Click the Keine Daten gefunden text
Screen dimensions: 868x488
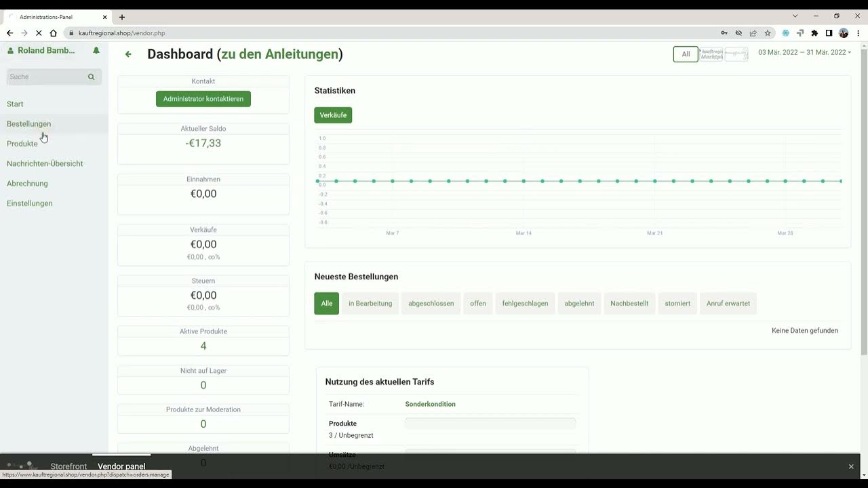tap(805, 331)
